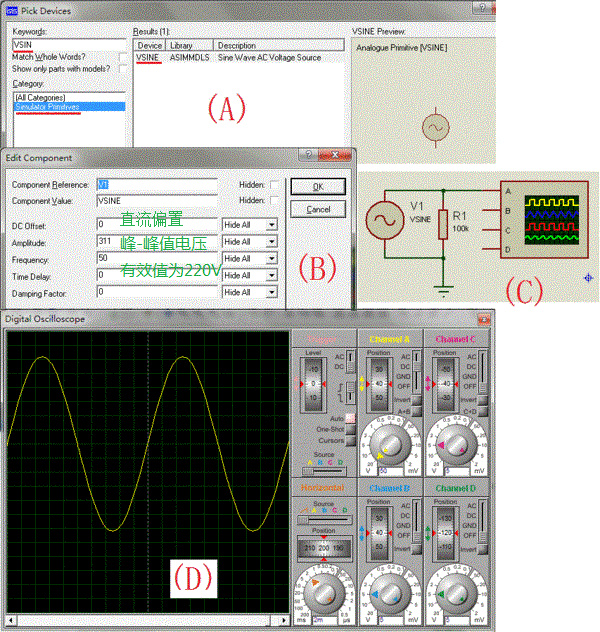The image size is (600, 632).
Task: Toggle Channel B Invert button
Action: tap(417, 549)
